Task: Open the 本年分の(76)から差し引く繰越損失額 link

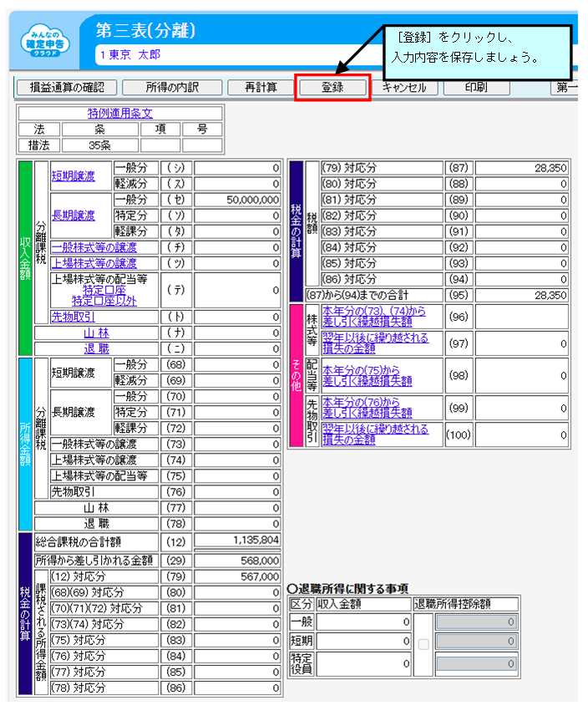Action: (367, 408)
